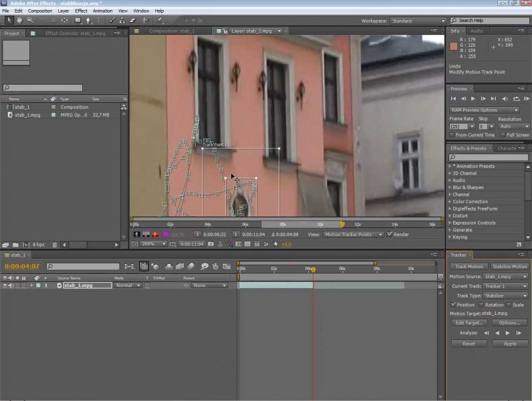The height and width of the screenshot is (401, 532).
Task: Switch to the Audio panel tab
Action: (477, 31)
